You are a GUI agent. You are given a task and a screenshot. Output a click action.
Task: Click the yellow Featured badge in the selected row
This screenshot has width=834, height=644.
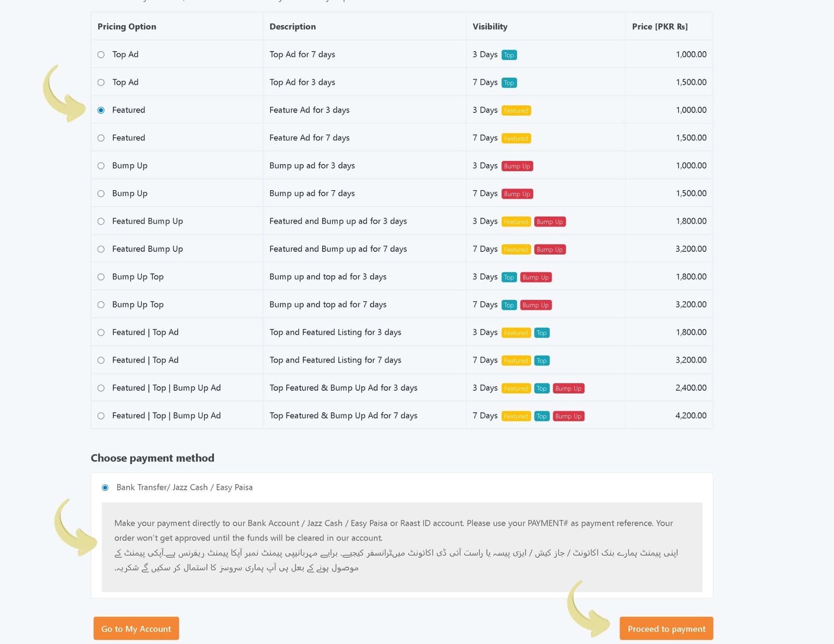[516, 110]
